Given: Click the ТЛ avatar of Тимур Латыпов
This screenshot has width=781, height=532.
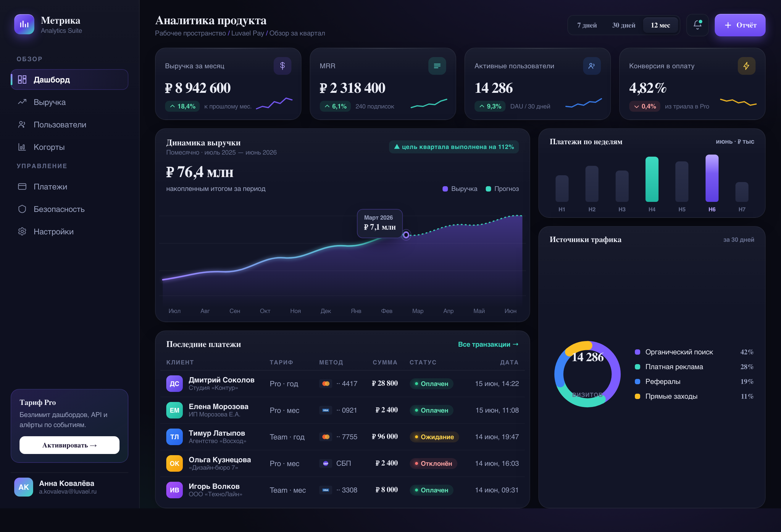Looking at the screenshot, I should click(x=175, y=437).
